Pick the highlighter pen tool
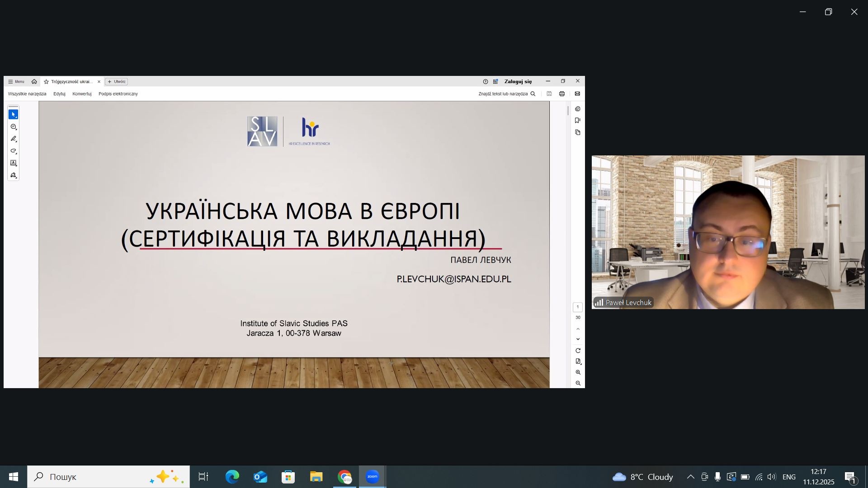Viewport: 868px width, 488px height. [13, 139]
